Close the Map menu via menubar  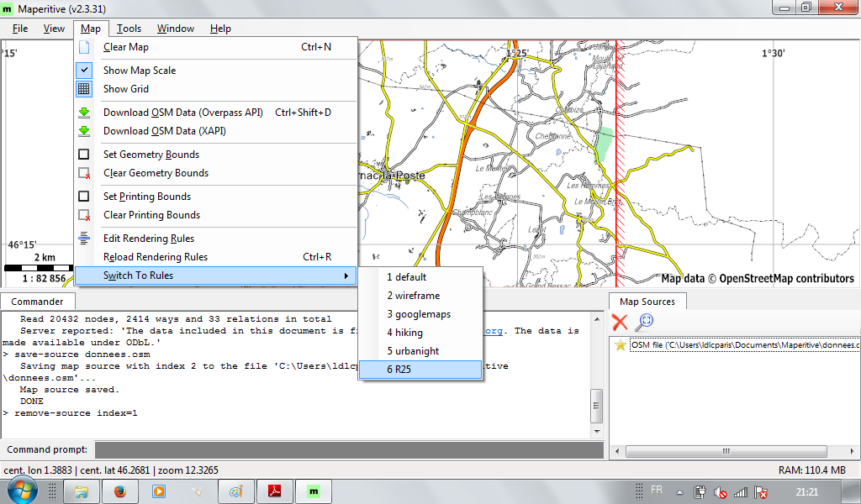point(91,29)
